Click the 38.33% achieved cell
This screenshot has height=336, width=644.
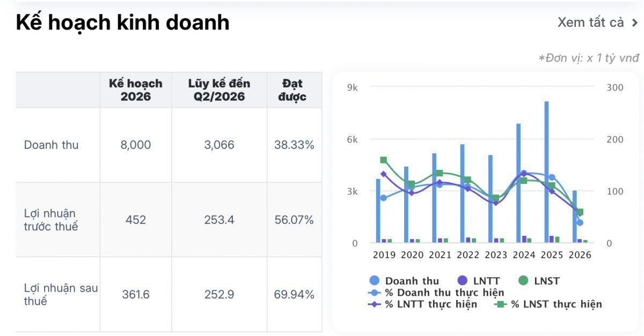[295, 145]
